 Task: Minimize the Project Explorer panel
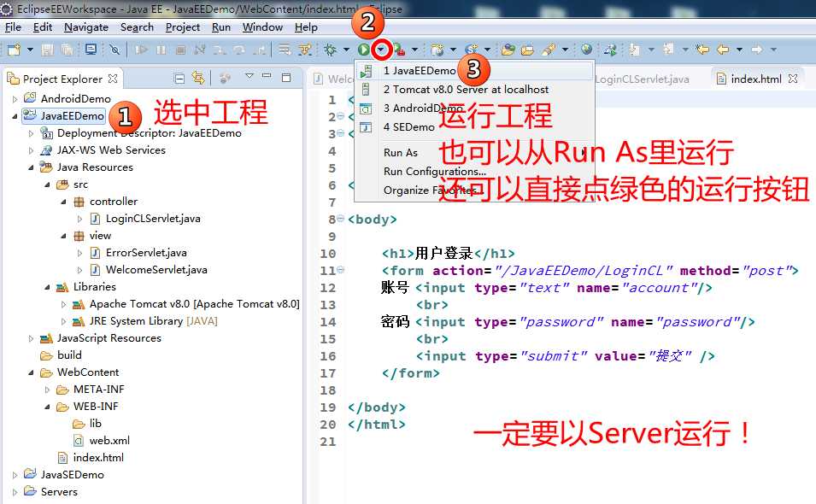point(267,76)
